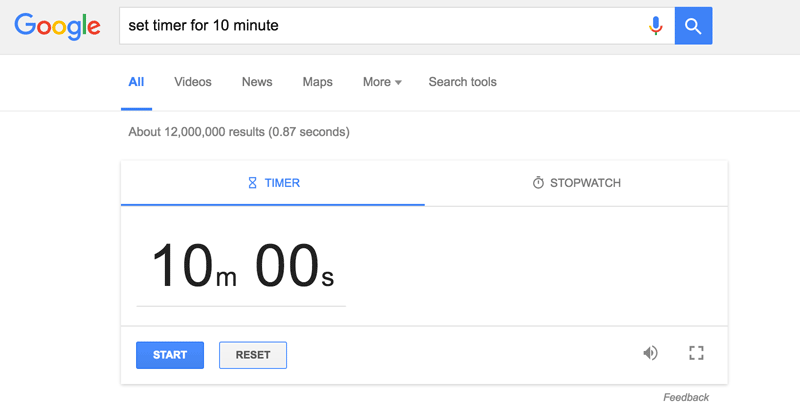800x413 pixels.
Task: Switch to the STOPWATCH tab
Action: pyautogui.click(x=576, y=183)
